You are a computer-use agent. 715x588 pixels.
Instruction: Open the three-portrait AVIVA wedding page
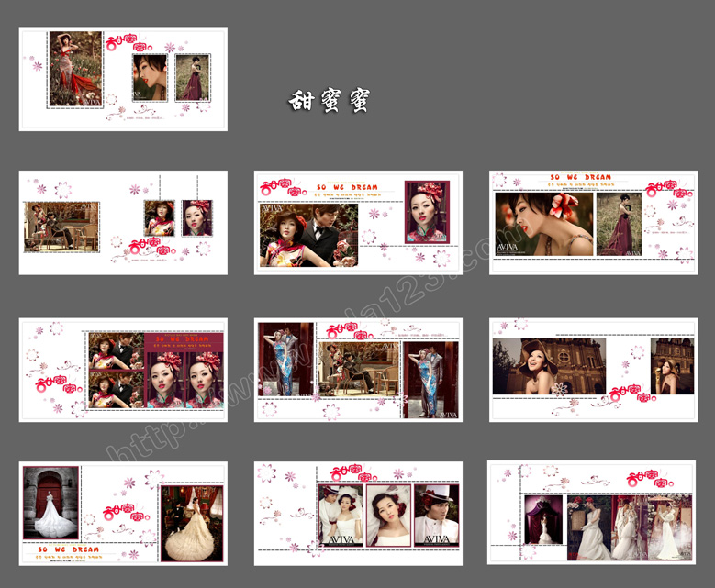click(x=358, y=514)
